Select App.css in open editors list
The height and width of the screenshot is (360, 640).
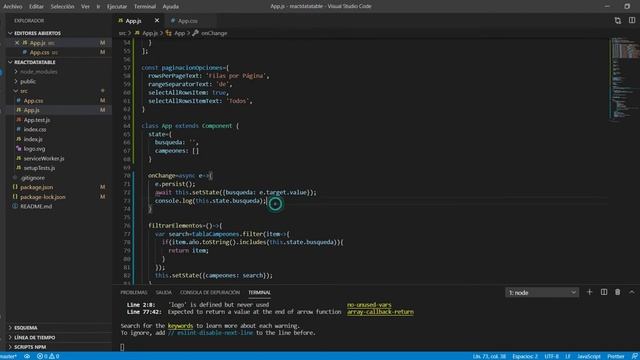[39, 52]
